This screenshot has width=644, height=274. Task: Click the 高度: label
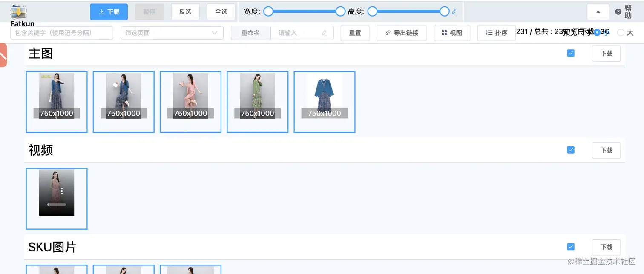point(356,11)
